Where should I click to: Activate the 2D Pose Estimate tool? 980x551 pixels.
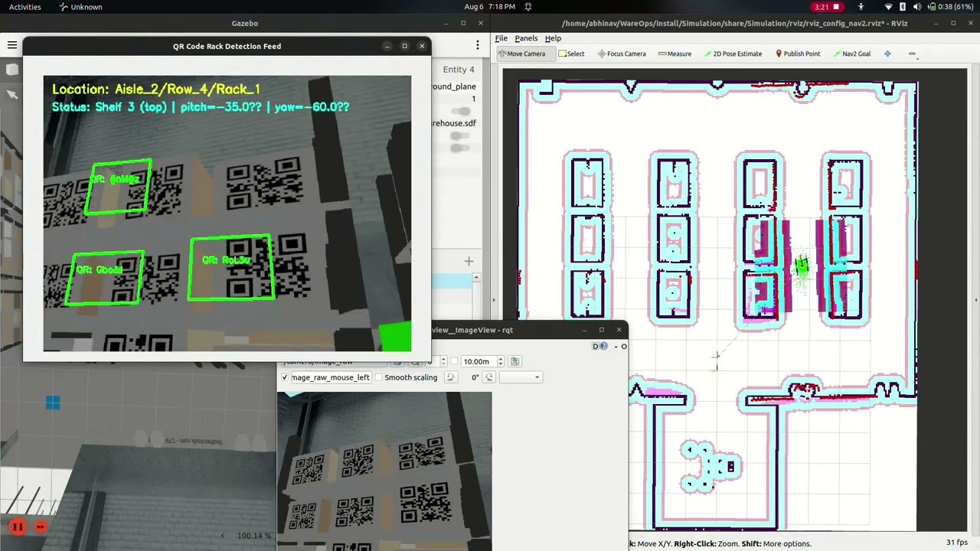coord(733,54)
